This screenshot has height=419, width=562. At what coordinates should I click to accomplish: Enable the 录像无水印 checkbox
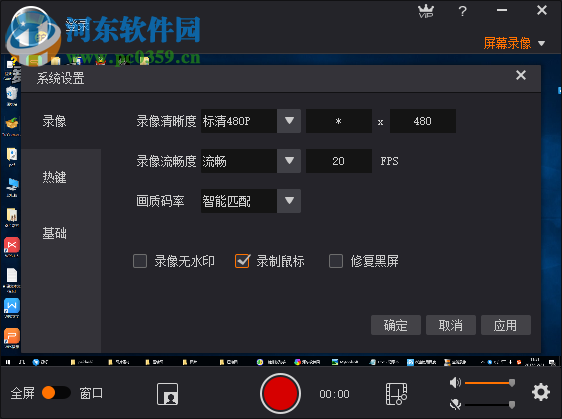pyautogui.click(x=140, y=261)
